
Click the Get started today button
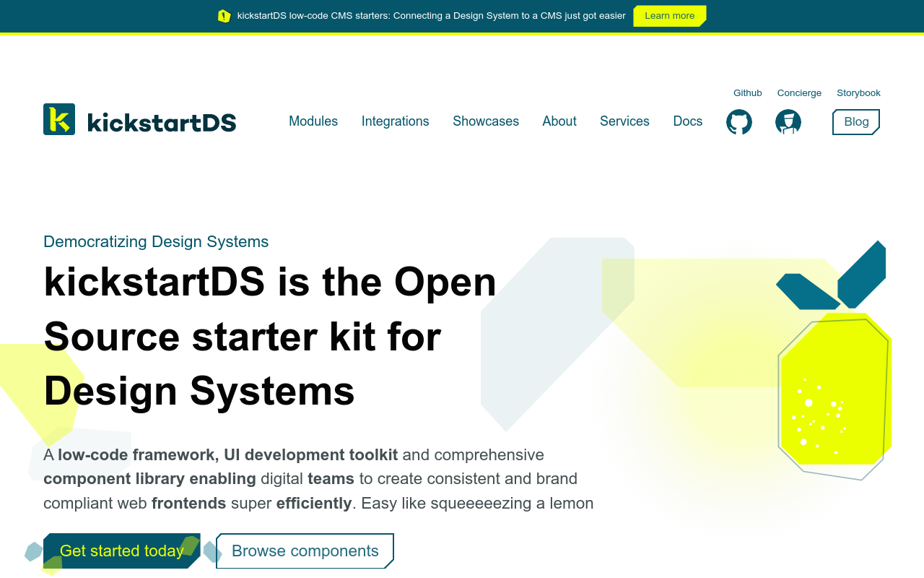tap(122, 551)
